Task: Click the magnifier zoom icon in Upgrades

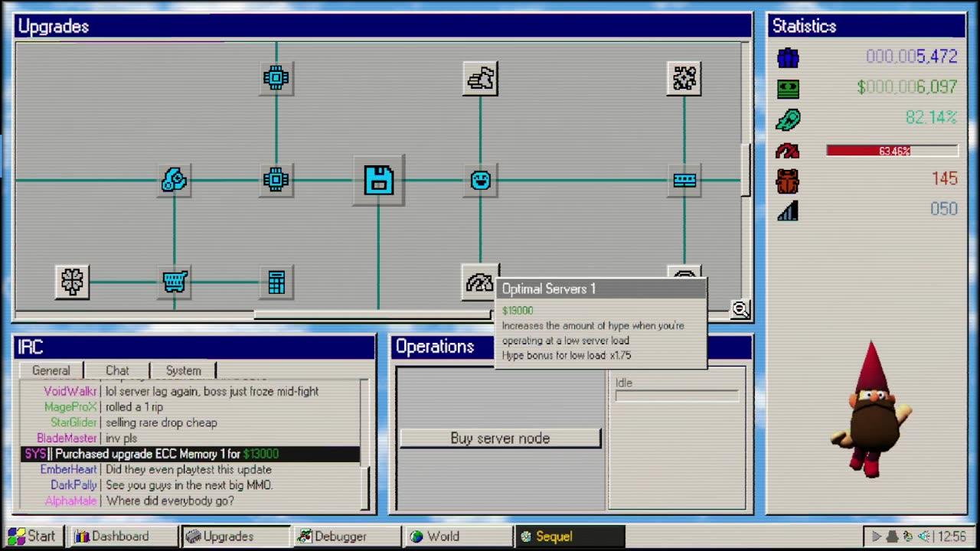Action: pyautogui.click(x=740, y=309)
